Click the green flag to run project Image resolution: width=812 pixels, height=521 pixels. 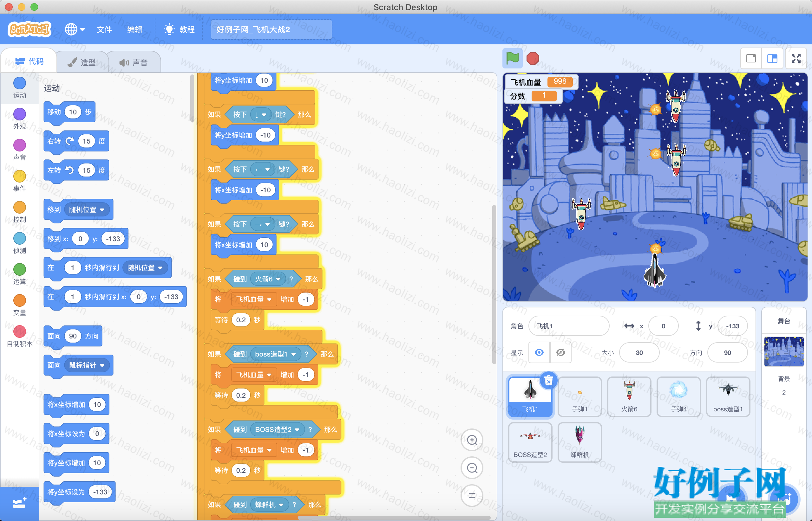[512, 58]
